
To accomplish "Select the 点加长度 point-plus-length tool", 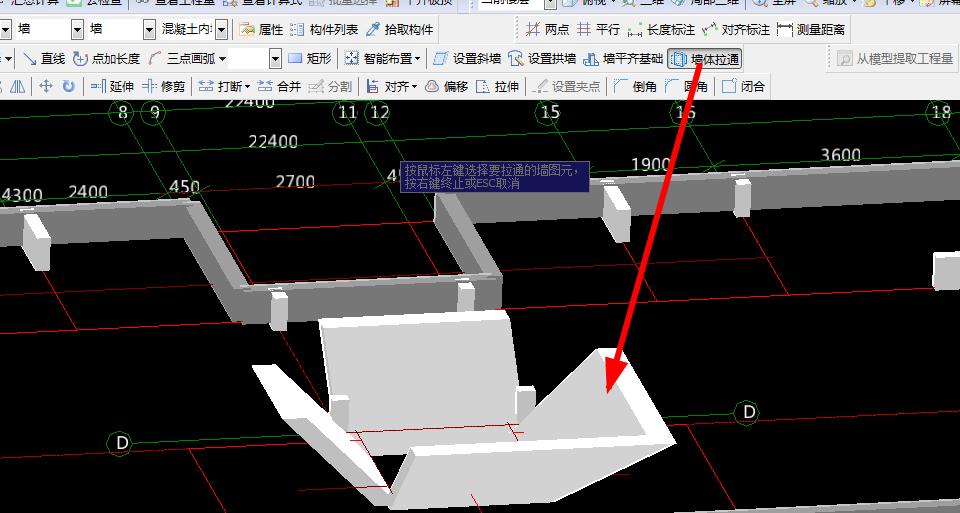I will click(x=107, y=59).
